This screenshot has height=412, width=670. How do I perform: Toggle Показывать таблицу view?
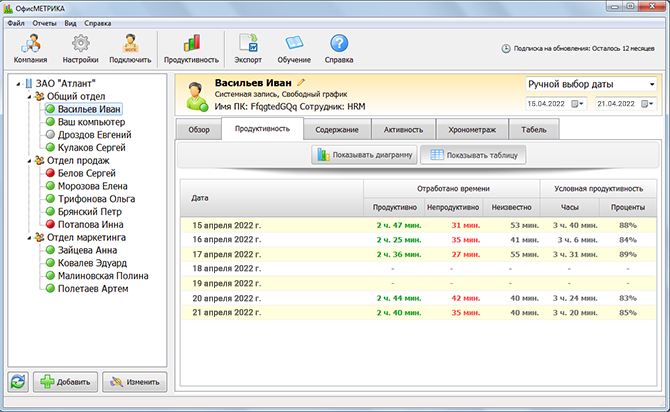pyautogui.click(x=472, y=155)
